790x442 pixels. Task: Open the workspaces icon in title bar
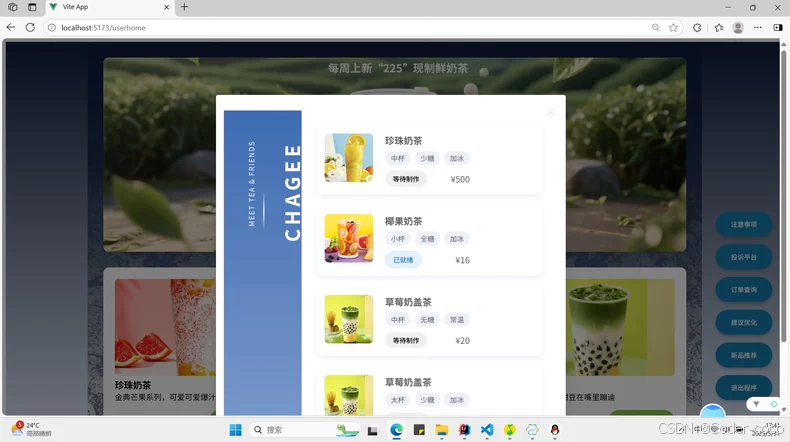pyautogui.click(x=13, y=7)
